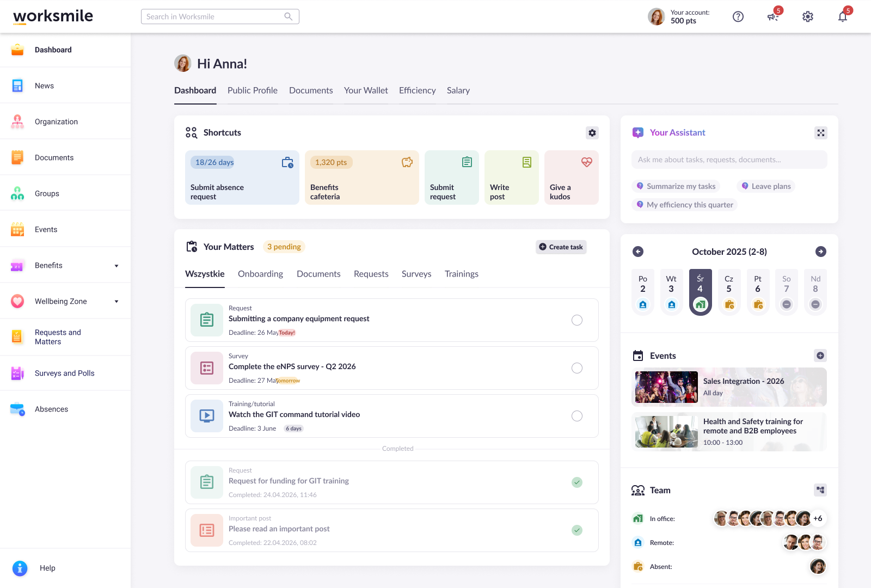Open Write post shortcut
Screen dimensions: 871x588
tap(512, 177)
